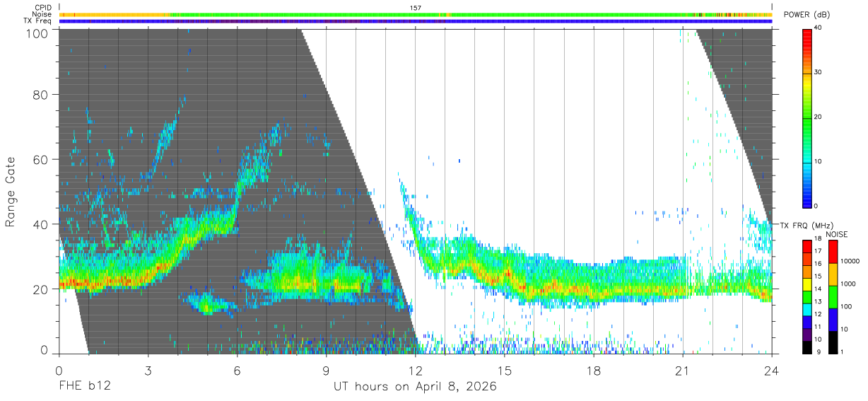
Task: Click the x-axis hour label 9
Action: point(326,369)
